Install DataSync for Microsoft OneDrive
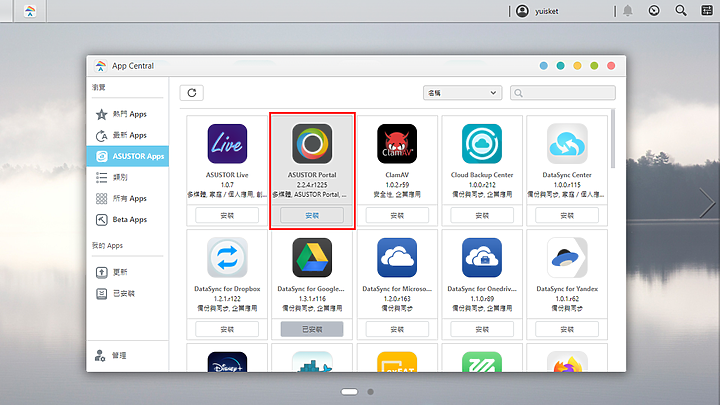 click(397, 329)
